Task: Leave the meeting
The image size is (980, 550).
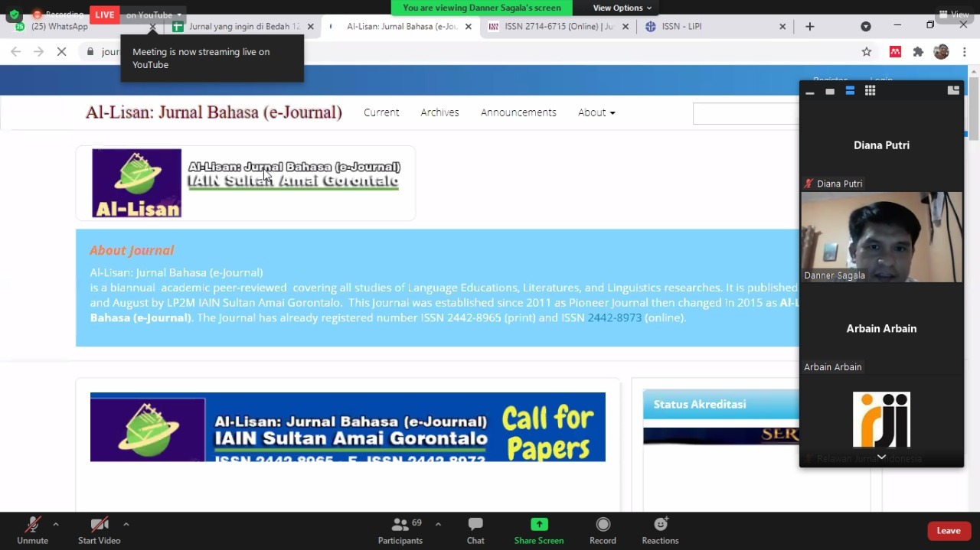Action: 949,531
